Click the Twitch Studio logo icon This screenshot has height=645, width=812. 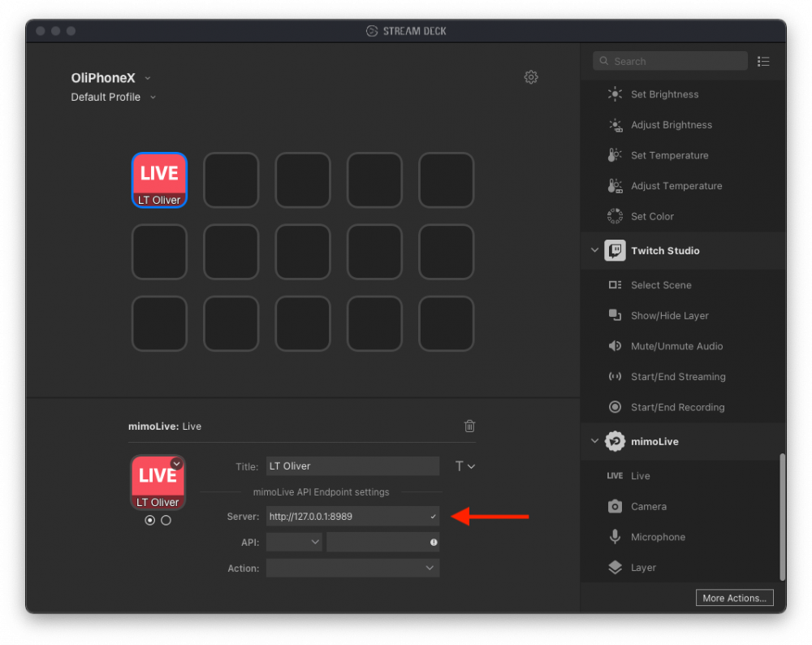(615, 251)
